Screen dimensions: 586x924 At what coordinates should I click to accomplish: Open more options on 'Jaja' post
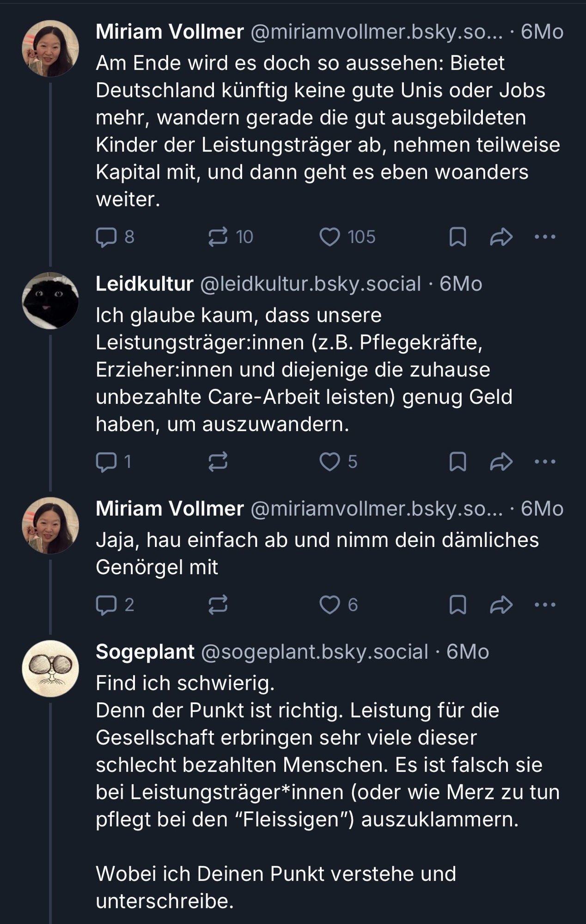pos(545,605)
